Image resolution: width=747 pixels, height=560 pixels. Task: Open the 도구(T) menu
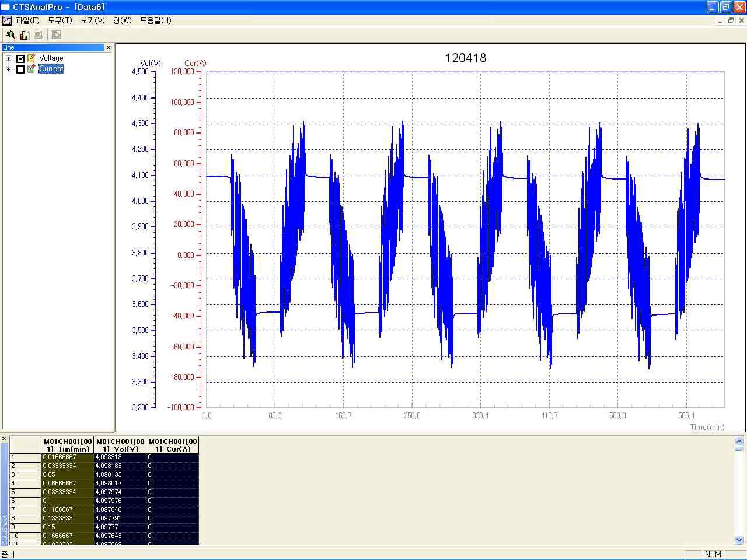(x=60, y=20)
